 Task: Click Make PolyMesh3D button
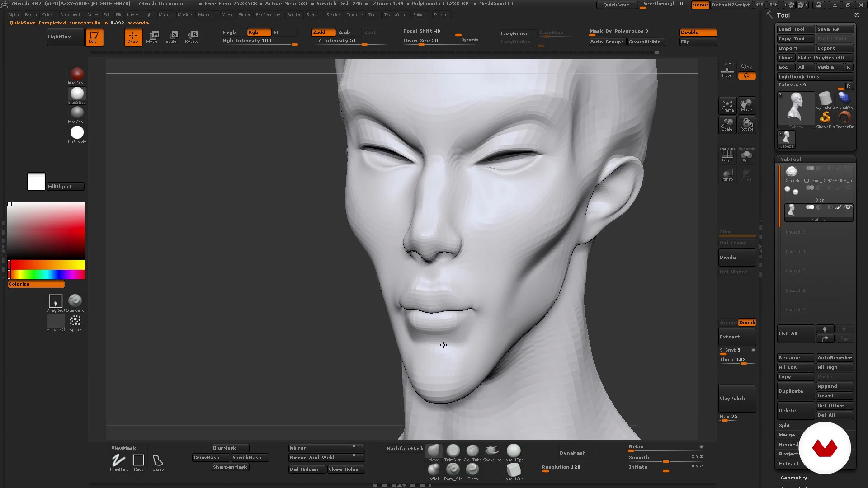(825, 58)
